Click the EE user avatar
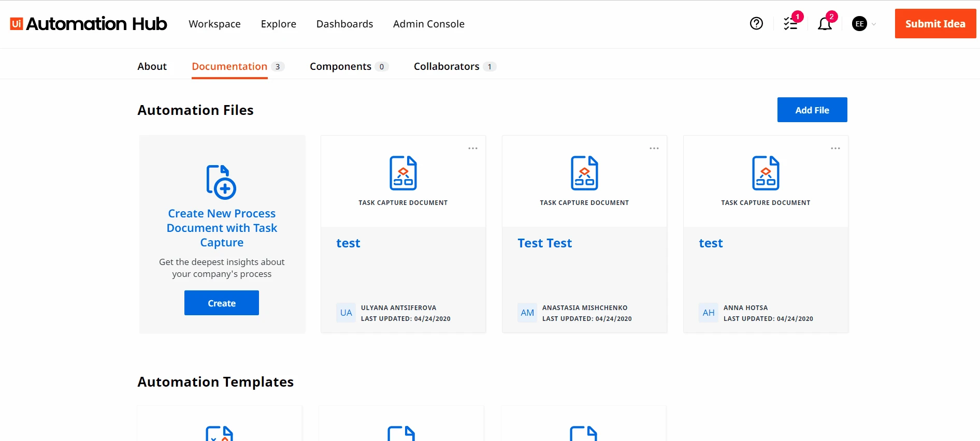 pos(859,24)
